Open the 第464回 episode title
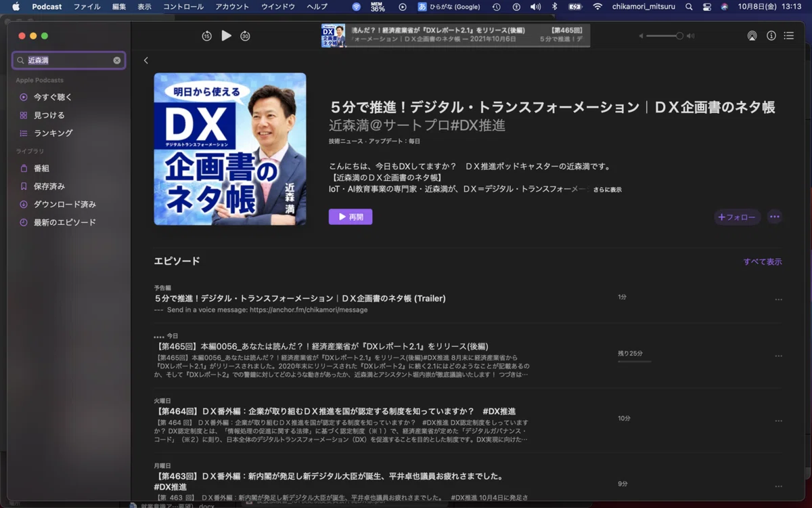 point(335,411)
